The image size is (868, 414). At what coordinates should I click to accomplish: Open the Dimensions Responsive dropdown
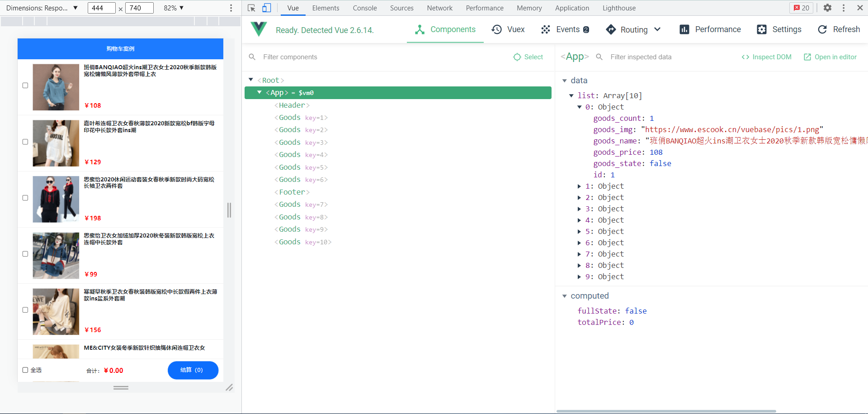[x=42, y=8]
